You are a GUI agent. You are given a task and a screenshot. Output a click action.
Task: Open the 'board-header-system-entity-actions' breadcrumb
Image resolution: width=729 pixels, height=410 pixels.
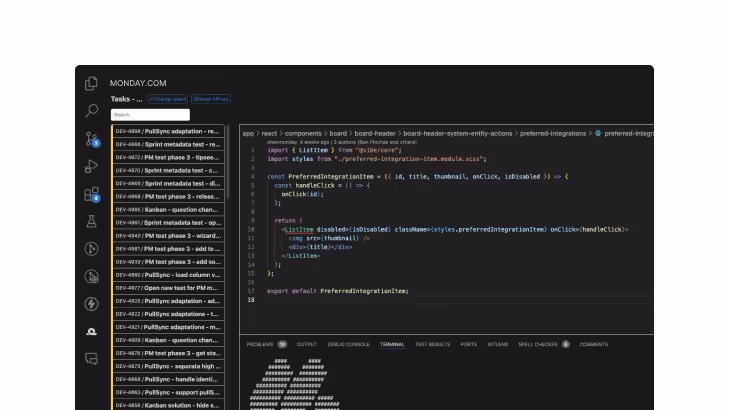click(457, 133)
